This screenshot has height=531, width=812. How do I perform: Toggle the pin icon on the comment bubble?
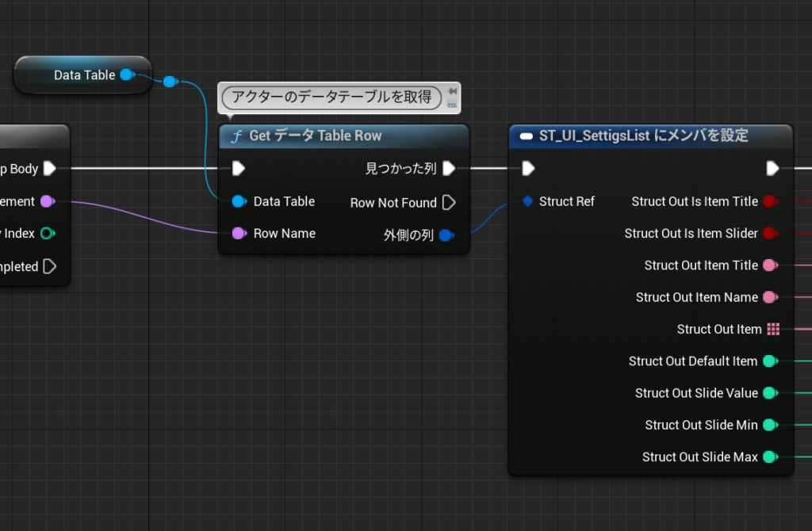point(450,90)
